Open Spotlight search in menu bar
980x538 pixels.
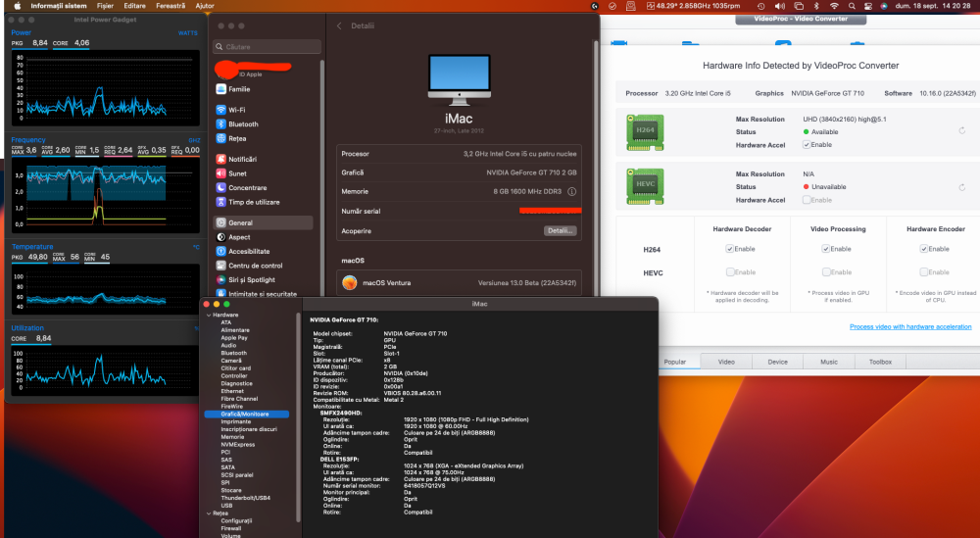(x=852, y=6)
